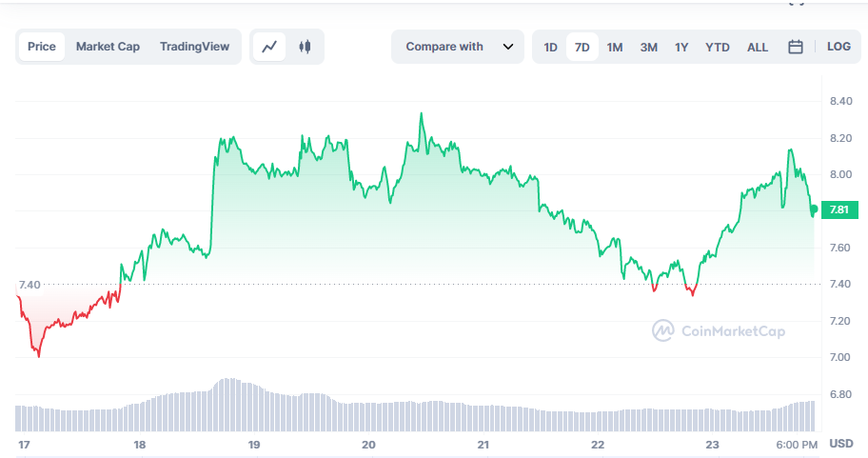Switch to candlestick chart view
This screenshot has height=458, width=868.
tap(305, 47)
